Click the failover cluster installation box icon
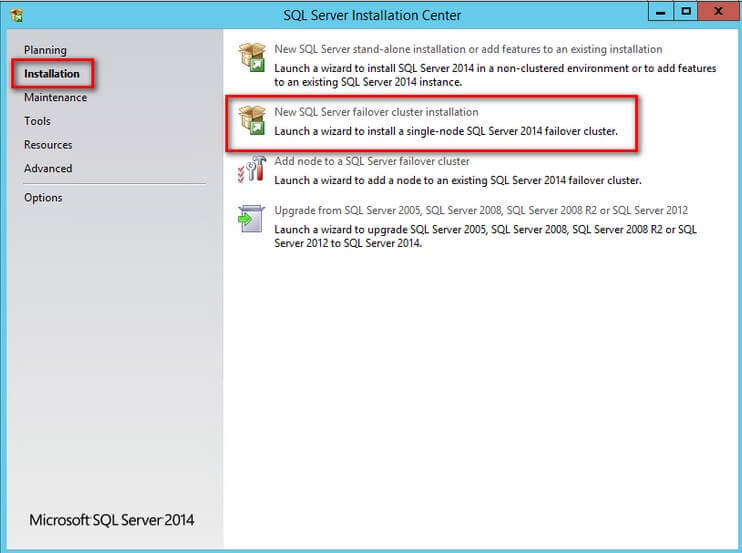This screenshot has width=742, height=553. coord(252,120)
